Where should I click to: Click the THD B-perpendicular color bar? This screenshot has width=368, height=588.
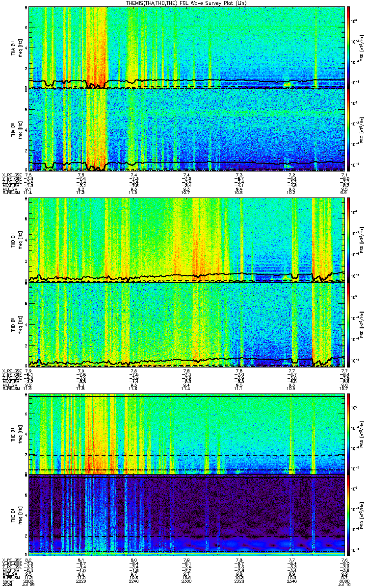click(348, 240)
